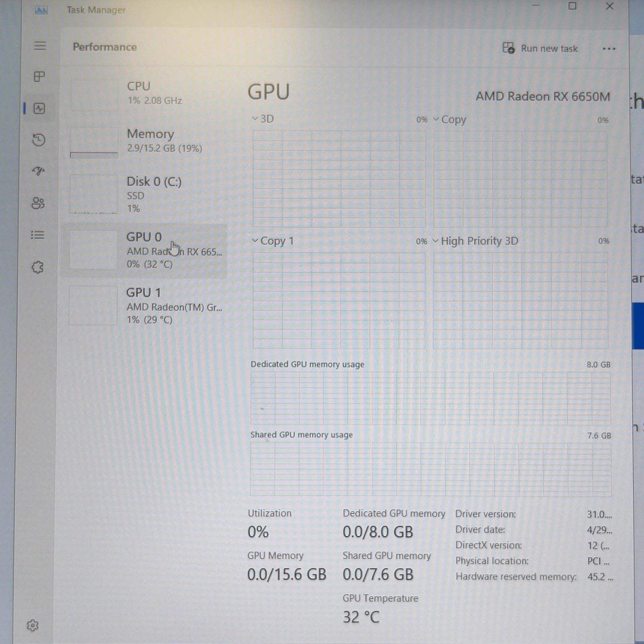This screenshot has width=644, height=644.
Task: Click the 8.0 GB dedicated graph maximum
Action: (598, 365)
